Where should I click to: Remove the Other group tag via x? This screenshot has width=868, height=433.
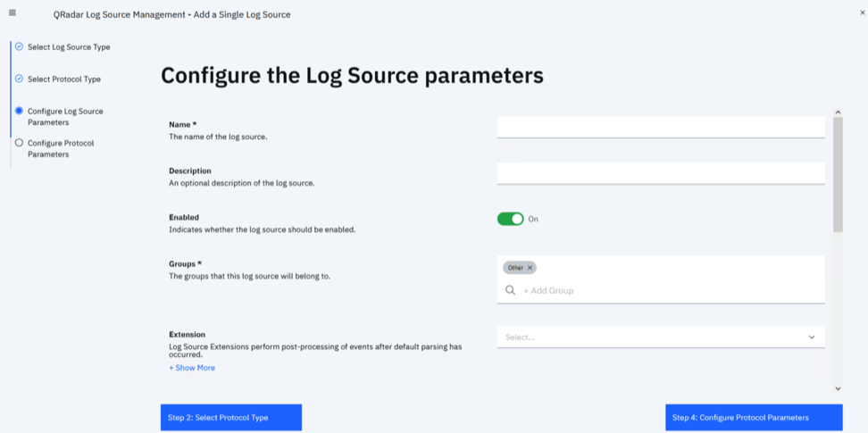(x=530, y=268)
